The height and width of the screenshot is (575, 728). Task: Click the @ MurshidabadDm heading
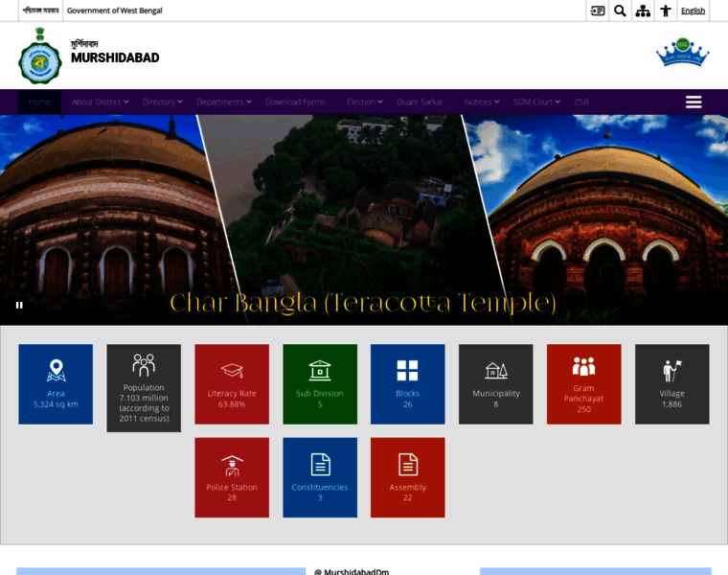(352, 571)
